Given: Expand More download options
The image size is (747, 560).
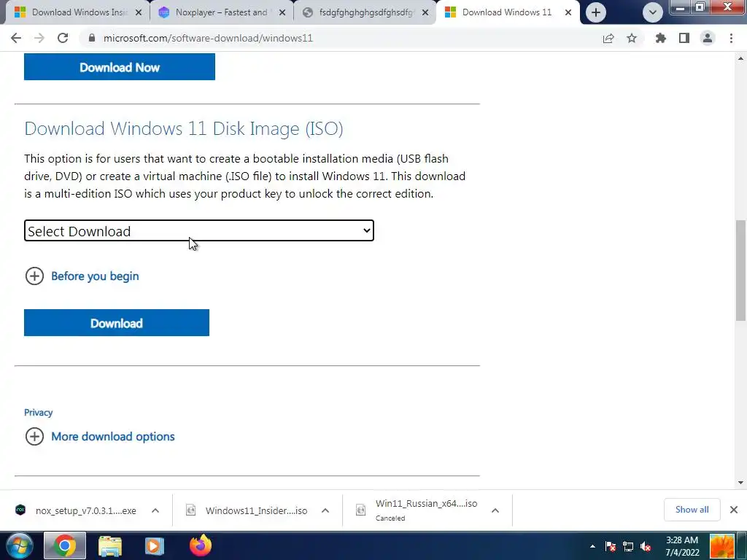Looking at the screenshot, I should click(100, 436).
